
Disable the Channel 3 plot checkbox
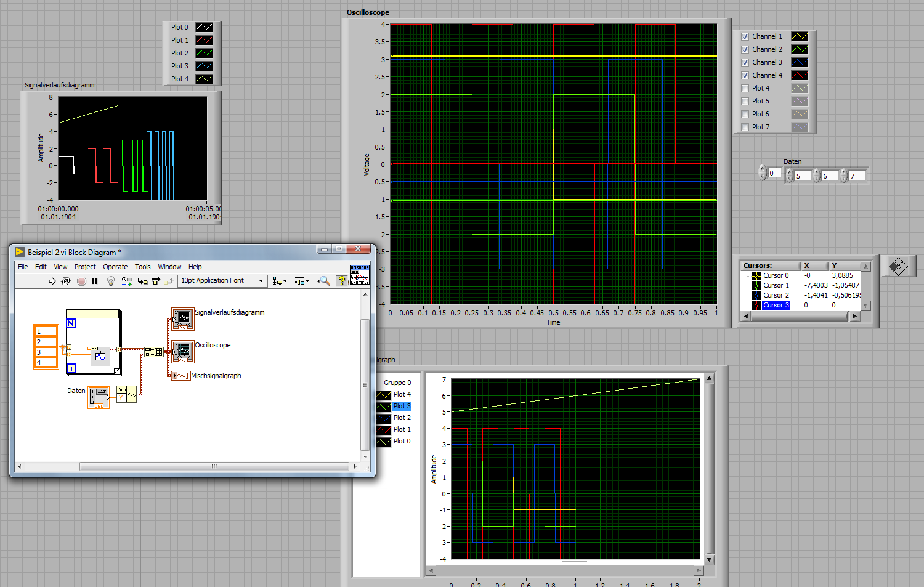click(x=745, y=63)
